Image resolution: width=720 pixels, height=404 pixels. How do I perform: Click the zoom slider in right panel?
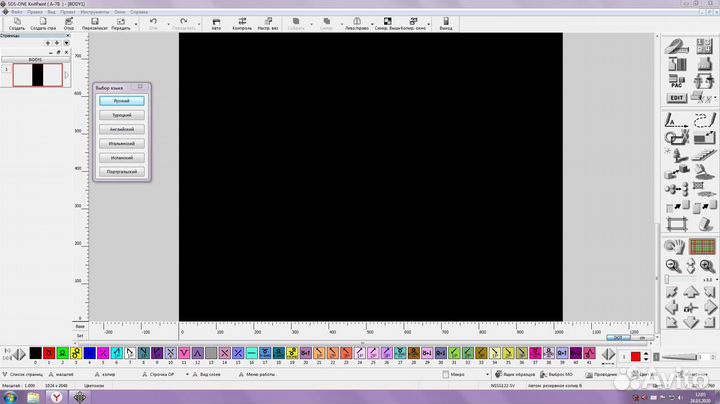[681, 280]
